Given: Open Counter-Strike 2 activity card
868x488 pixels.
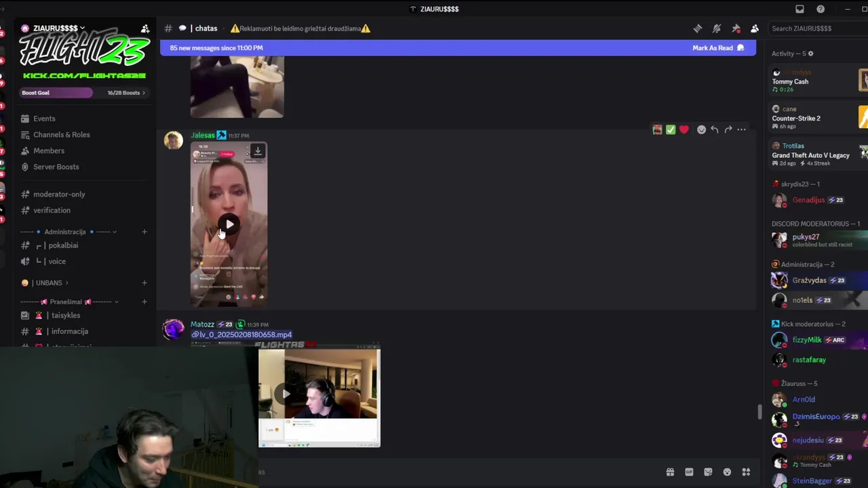Looking at the screenshot, I should [x=819, y=117].
